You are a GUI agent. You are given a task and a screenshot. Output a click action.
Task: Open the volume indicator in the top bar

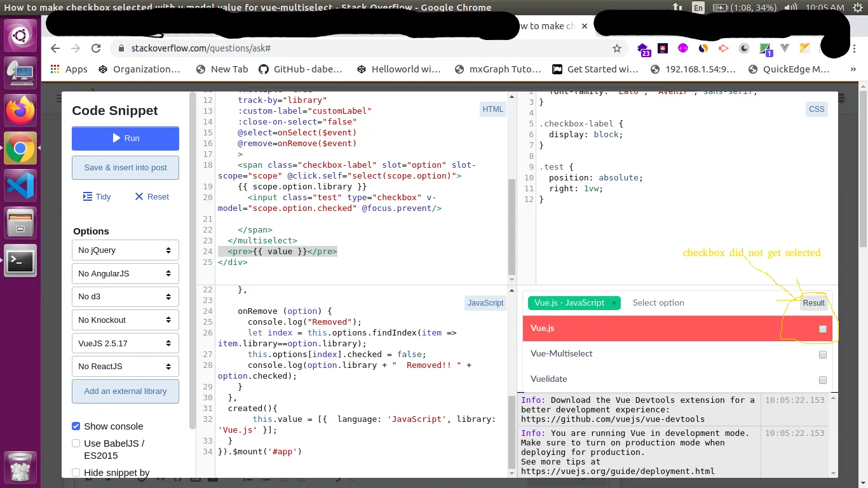[x=790, y=8]
